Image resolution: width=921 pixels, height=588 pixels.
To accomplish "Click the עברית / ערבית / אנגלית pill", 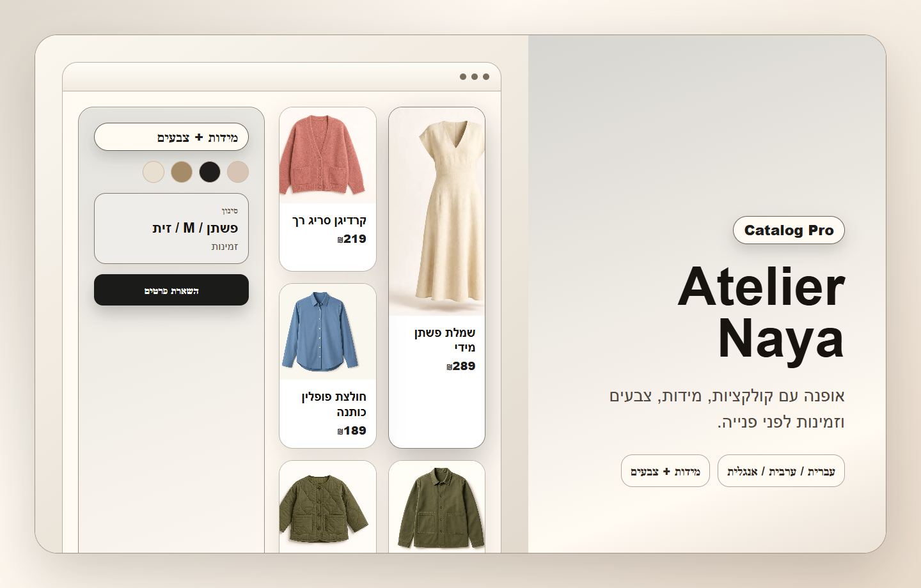I will (781, 471).
